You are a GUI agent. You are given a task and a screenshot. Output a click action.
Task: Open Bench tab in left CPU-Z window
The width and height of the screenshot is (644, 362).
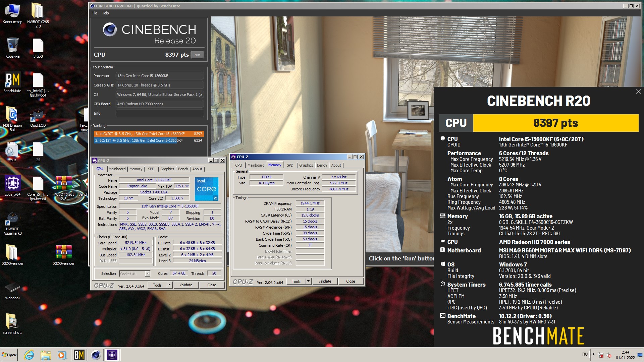pos(183,169)
